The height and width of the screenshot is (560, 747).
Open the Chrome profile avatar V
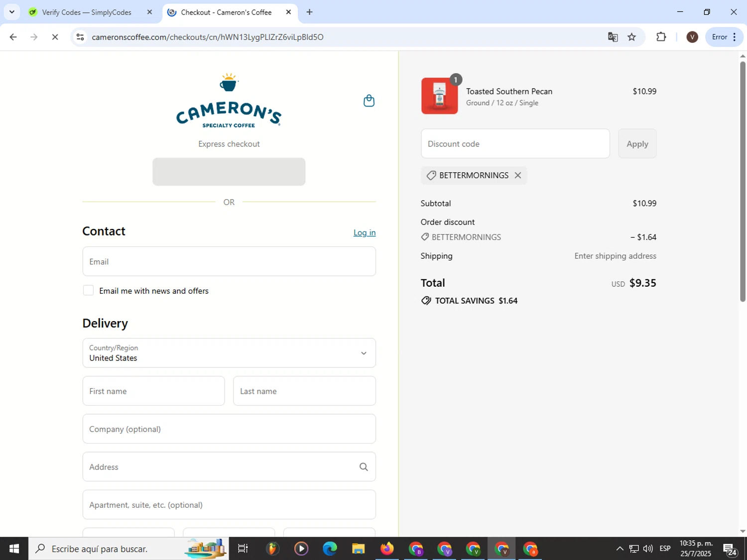tap(692, 37)
